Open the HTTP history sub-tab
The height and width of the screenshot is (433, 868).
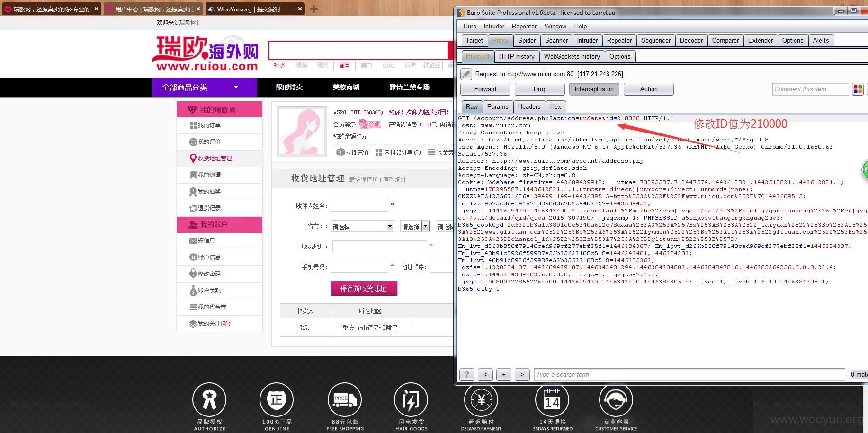pyautogui.click(x=517, y=56)
